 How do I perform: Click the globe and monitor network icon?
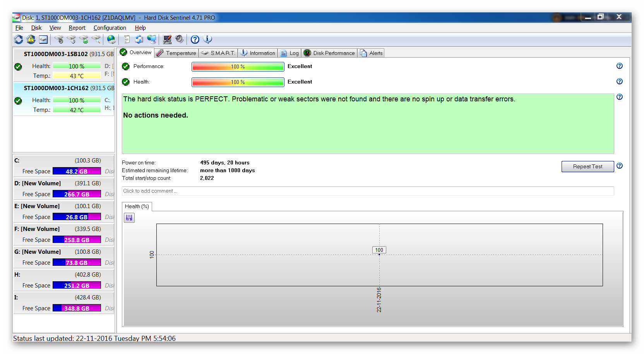(152, 39)
